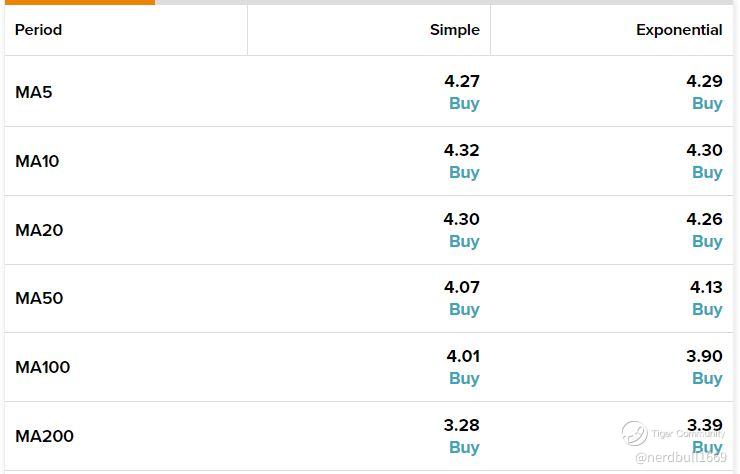Click the Tiger Community watermark logo
Image resolution: width=740 pixels, height=474 pixels.
pyautogui.click(x=634, y=433)
